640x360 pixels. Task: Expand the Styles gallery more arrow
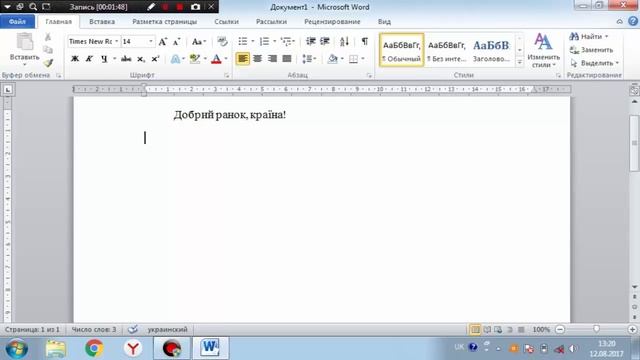click(520, 62)
